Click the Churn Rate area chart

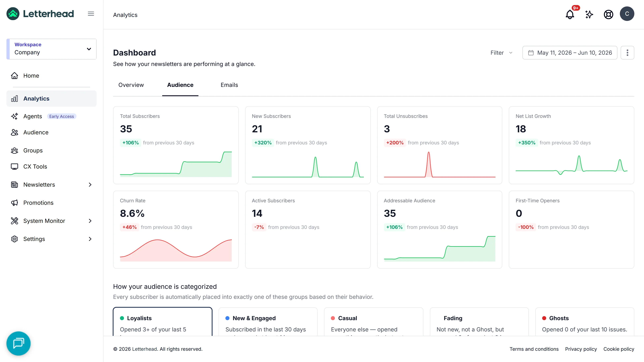click(176, 250)
